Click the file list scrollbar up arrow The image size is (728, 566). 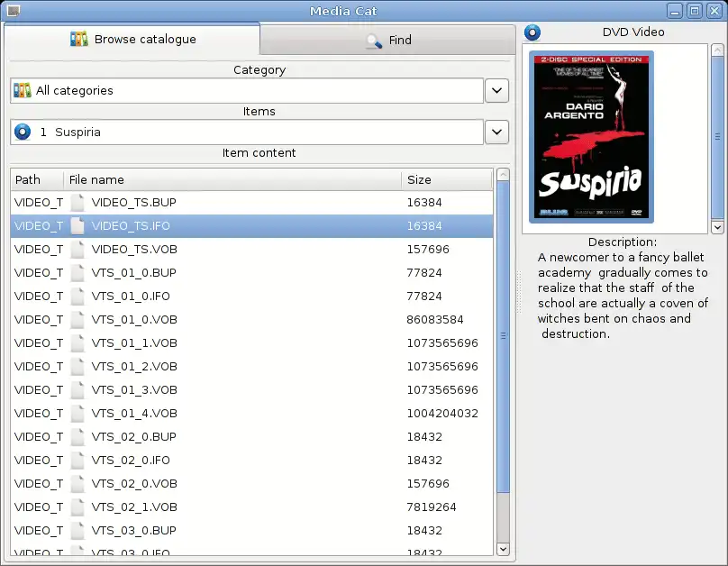pyautogui.click(x=503, y=175)
